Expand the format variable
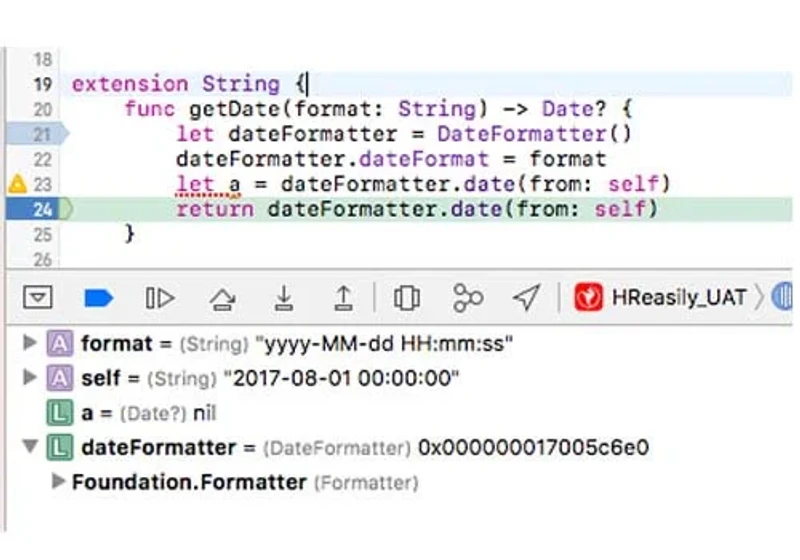800x560 pixels. 30,342
